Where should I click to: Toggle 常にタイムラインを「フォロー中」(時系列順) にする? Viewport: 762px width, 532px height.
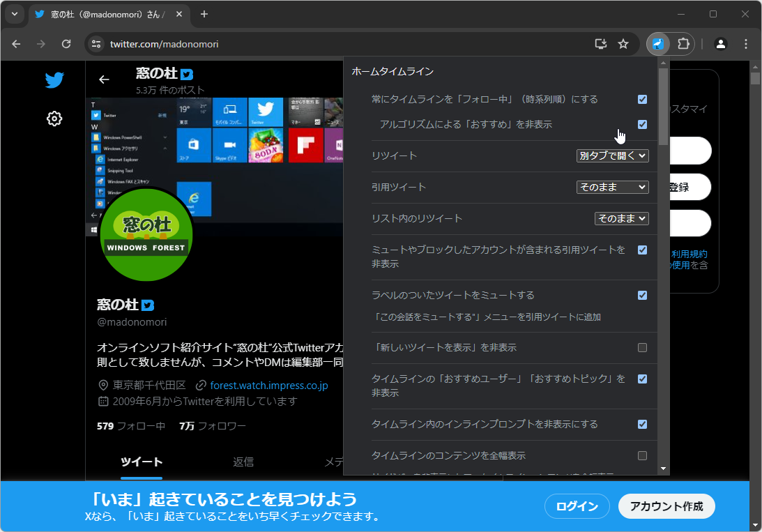coord(642,99)
